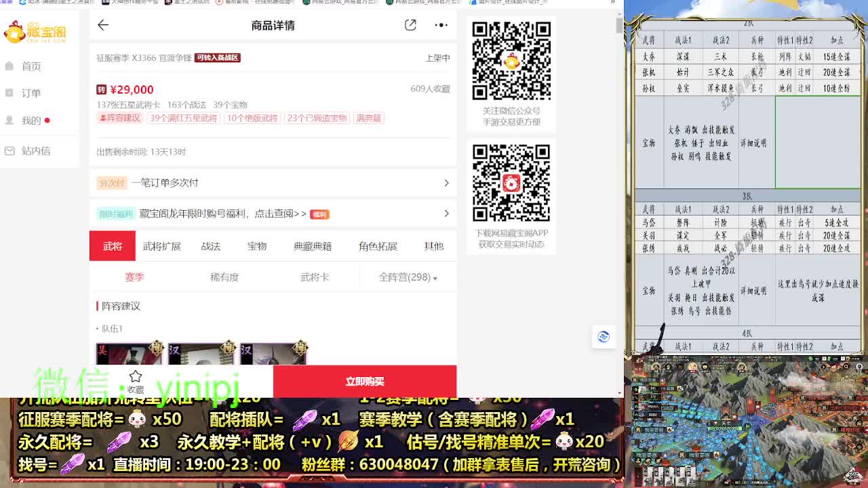Switch to the 武将扩展 tab
Screen dimensions: 868x488
[162, 246]
